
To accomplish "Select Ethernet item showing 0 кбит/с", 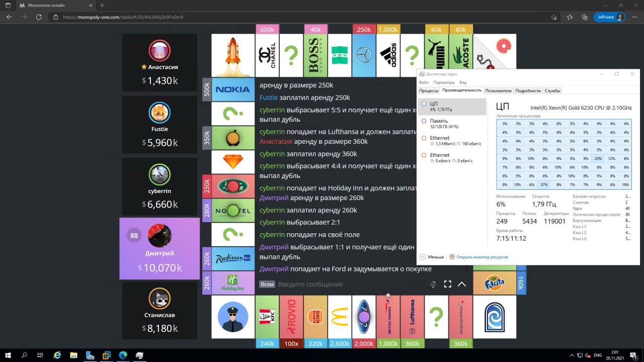I will coord(452,158).
